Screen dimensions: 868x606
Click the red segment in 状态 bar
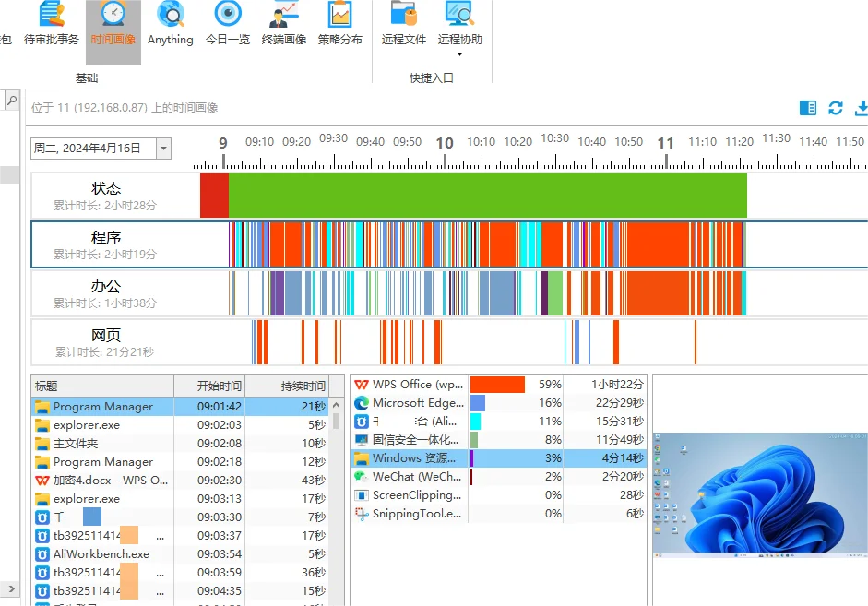coord(214,196)
